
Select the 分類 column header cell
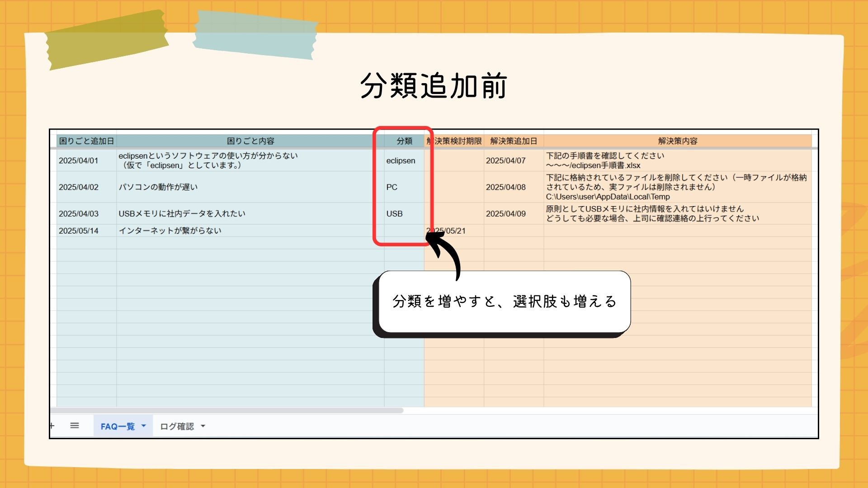[x=404, y=141]
